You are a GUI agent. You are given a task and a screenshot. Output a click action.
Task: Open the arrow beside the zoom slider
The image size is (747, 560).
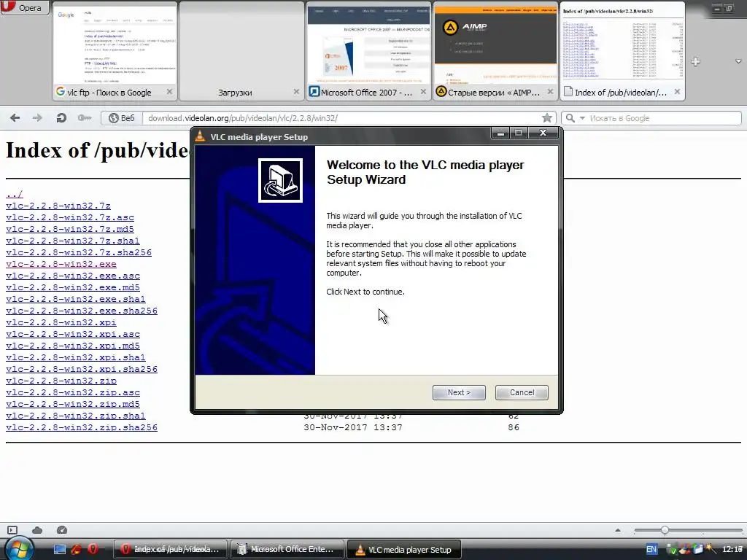pyautogui.click(x=618, y=530)
